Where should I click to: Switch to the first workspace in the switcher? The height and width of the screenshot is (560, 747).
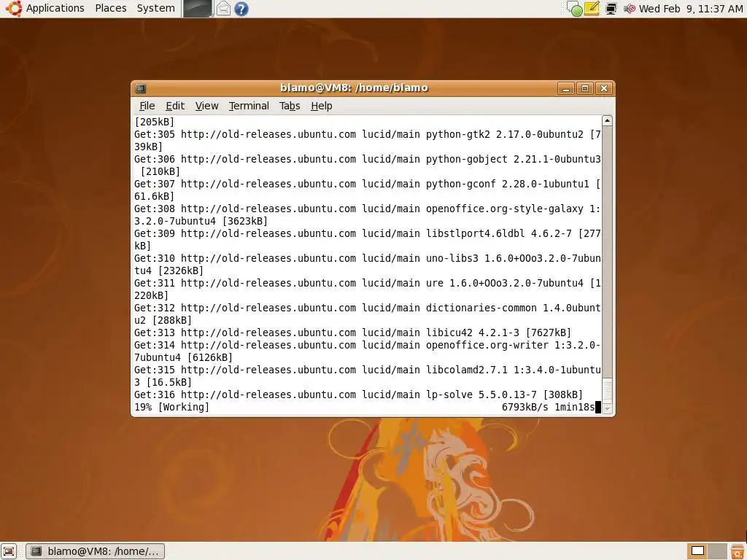click(697, 551)
